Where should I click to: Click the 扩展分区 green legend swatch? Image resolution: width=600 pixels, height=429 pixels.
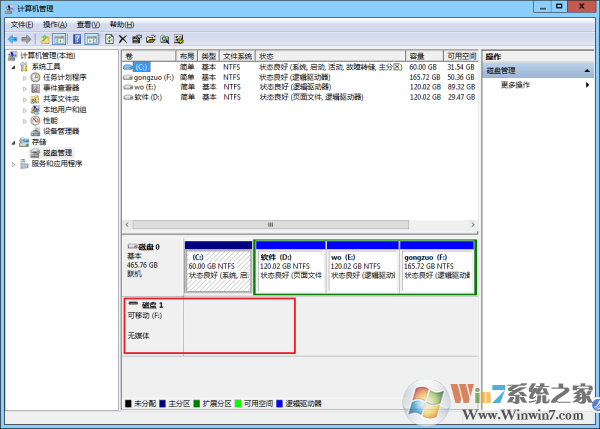(197, 403)
